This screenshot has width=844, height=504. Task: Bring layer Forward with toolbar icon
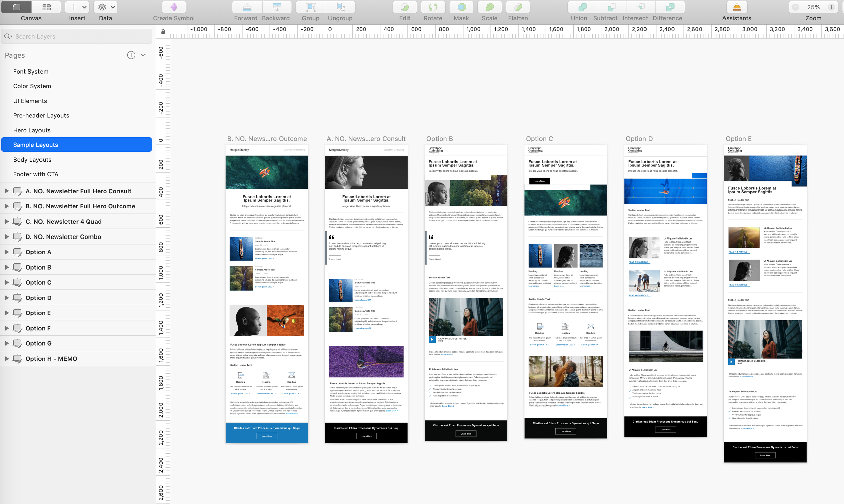click(247, 7)
